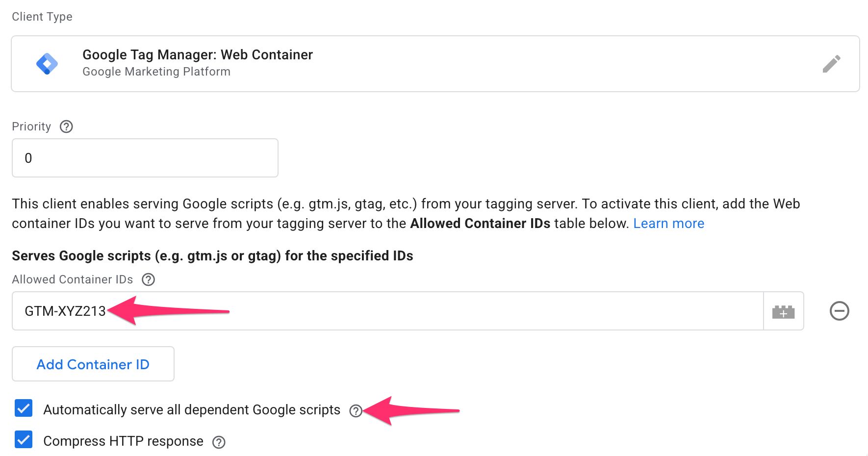Uncheck Automatically serve all dependent Google scripts
Screen dimensions: 868x456
(x=24, y=408)
